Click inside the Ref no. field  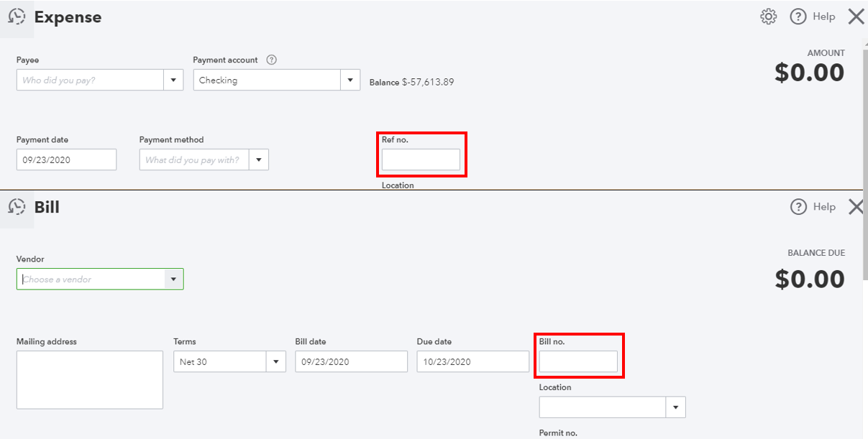tap(421, 159)
